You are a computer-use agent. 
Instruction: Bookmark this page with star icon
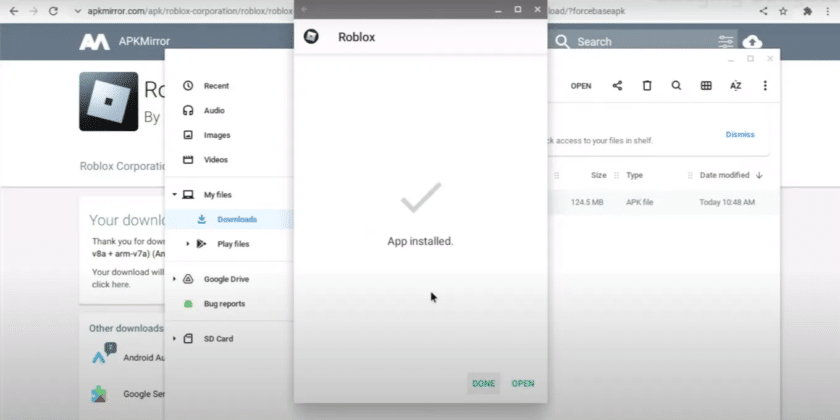pos(783,11)
